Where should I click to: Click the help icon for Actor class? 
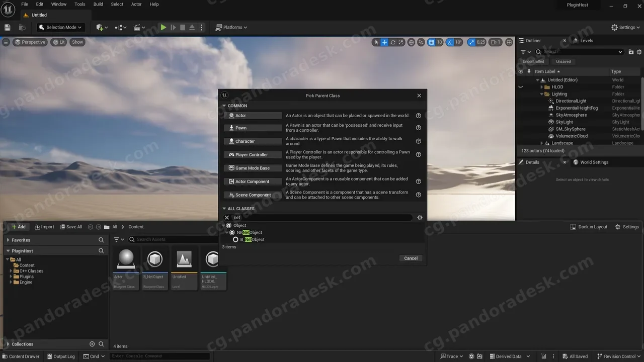418,116
